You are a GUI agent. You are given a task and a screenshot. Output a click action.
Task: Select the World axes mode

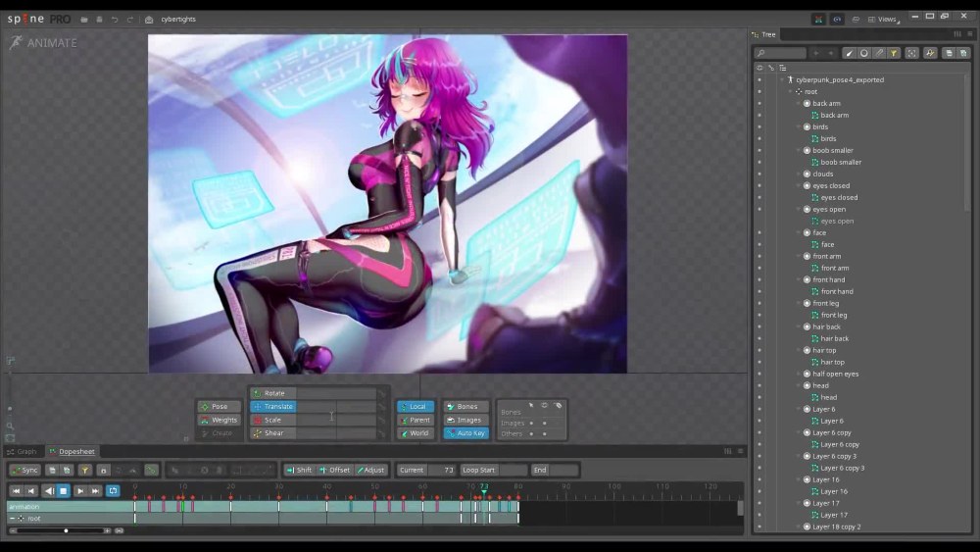coord(415,433)
